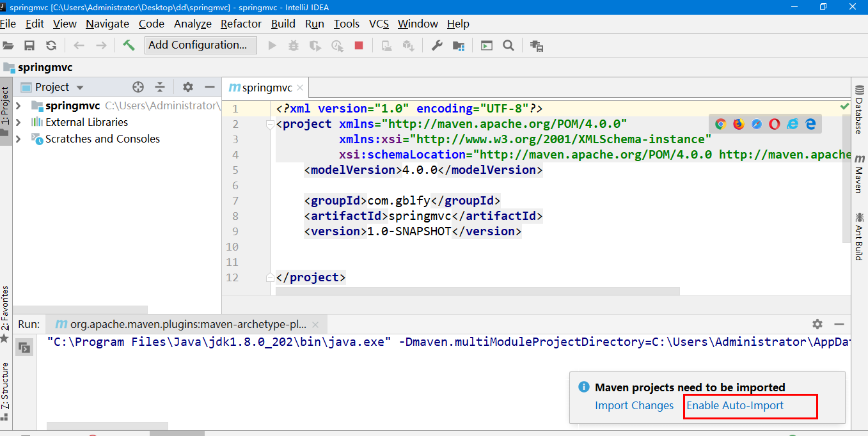
Task: Preview the file in the Safari browser icon
Action: (x=757, y=124)
